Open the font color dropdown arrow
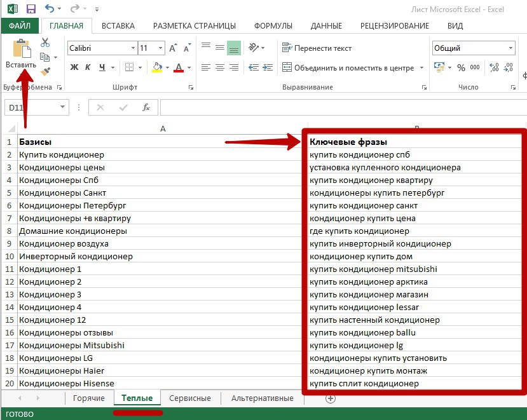 pyautogui.click(x=189, y=67)
